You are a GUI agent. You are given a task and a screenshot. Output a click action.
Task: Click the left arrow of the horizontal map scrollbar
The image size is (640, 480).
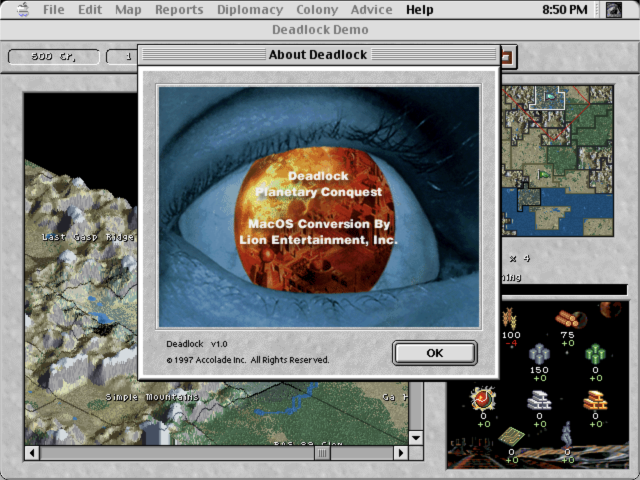pos(32,453)
